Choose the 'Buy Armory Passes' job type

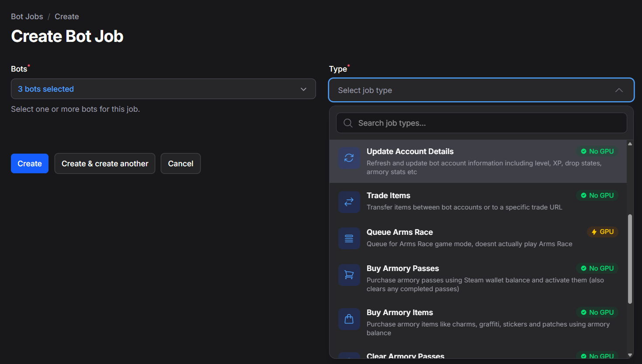click(463, 278)
